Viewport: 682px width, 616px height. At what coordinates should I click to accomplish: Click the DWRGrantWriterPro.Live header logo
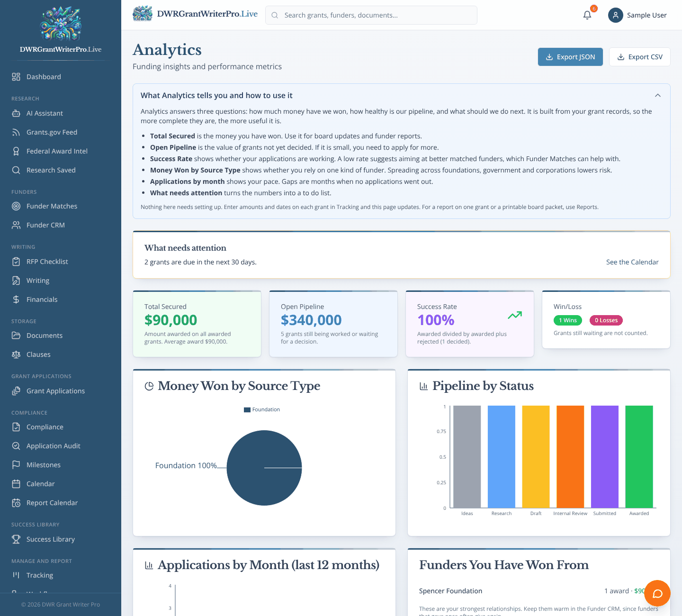point(195,14)
